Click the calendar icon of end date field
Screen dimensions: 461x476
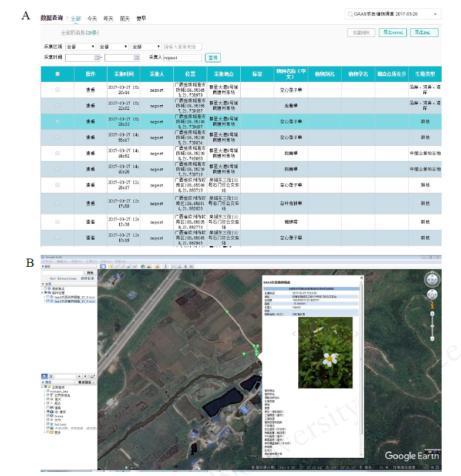pos(136,58)
